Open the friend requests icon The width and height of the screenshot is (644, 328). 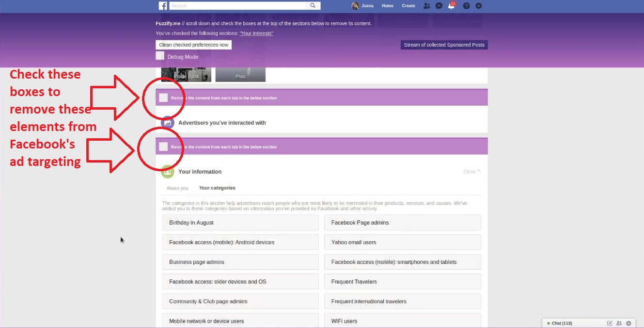pos(426,6)
